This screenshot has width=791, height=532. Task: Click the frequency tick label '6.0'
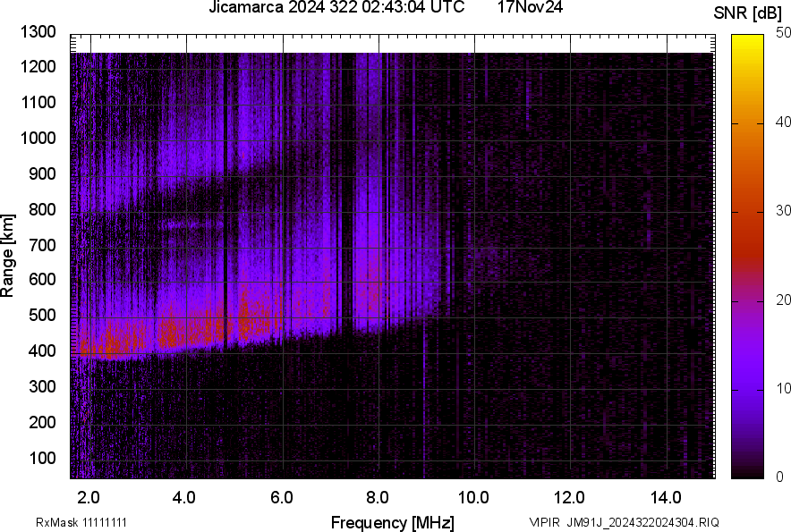click(x=282, y=497)
